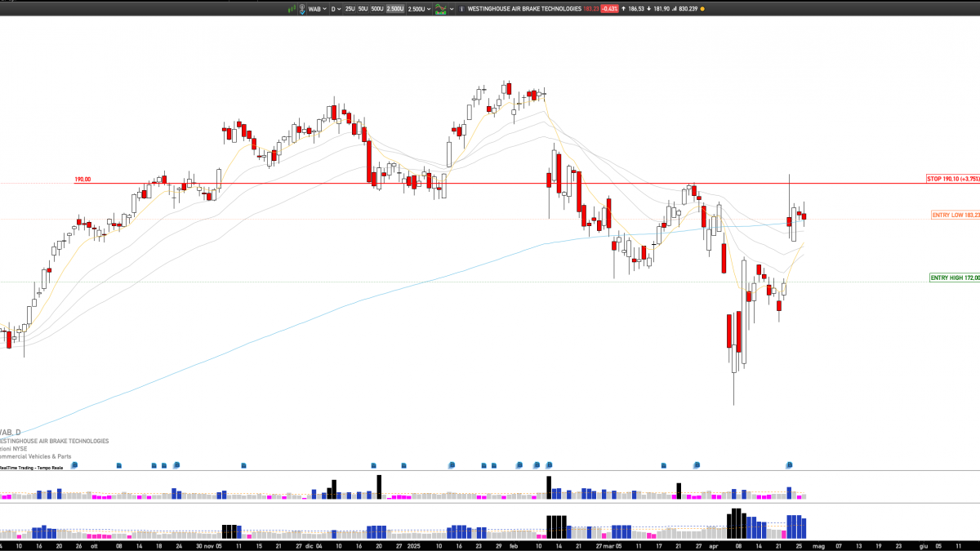The height and width of the screenshot is (551, 980).
Task: Click the up-arrow daily high 186.53
Action: (x=631, y=8)
